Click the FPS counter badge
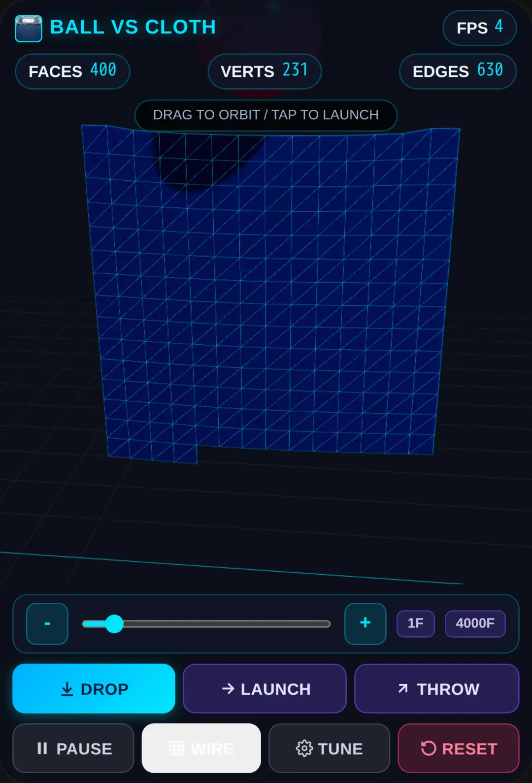The image size is (532, 783). (479, 28)
